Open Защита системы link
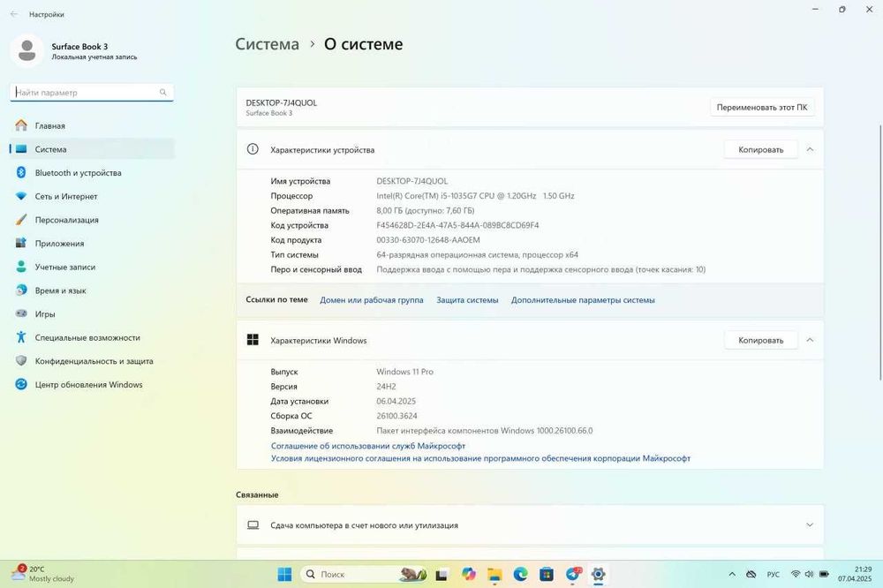 (467, 300)
